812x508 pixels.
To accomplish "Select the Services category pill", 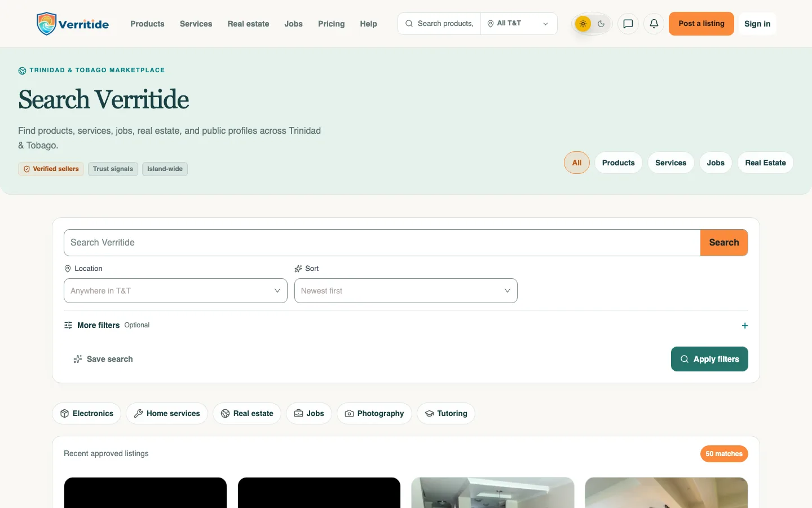I will click(x=670, y=163).
